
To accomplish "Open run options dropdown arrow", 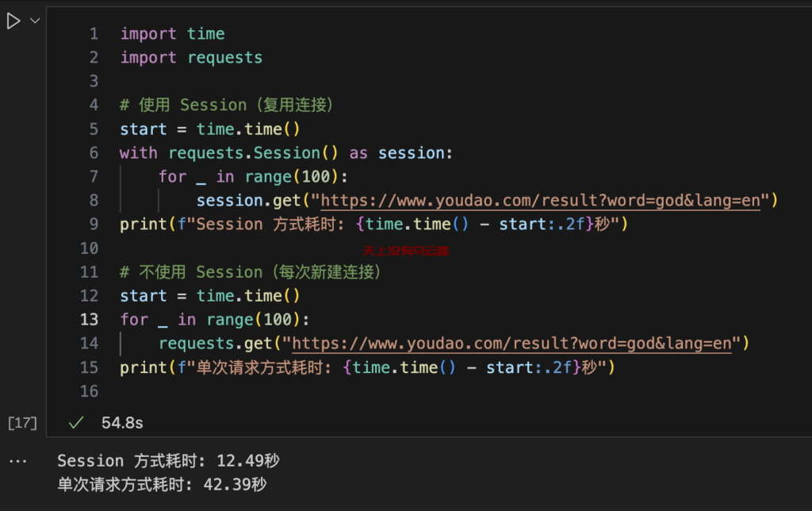I will pos(35,21).
